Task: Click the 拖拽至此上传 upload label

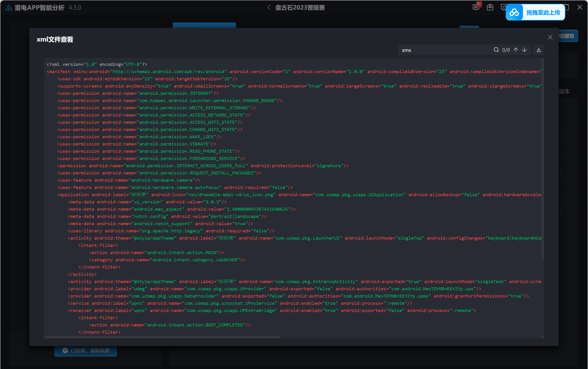Action: pos(543,12)
